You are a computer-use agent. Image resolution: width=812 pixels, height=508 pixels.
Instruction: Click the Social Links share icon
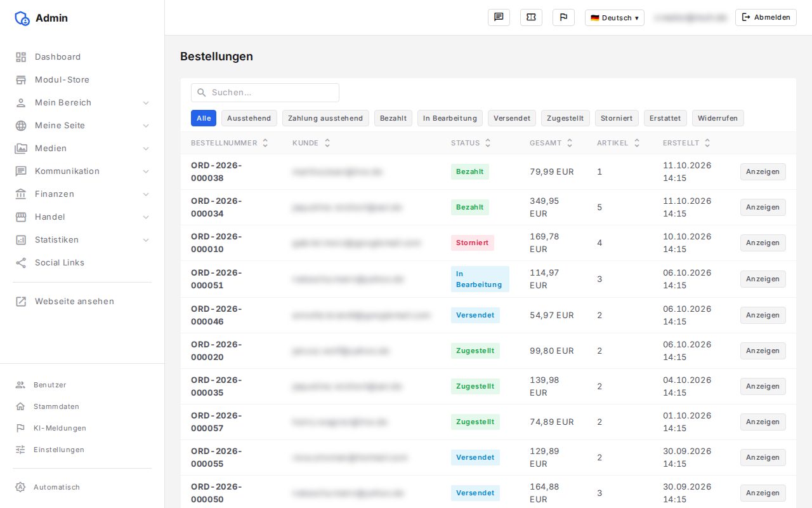[x=21, y=263]
